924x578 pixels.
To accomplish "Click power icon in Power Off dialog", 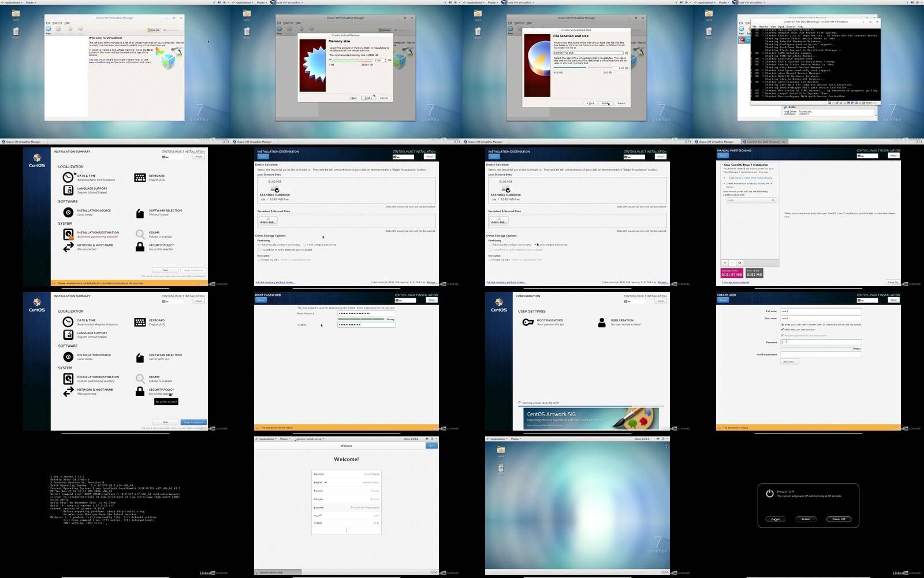I will point(769,494).
